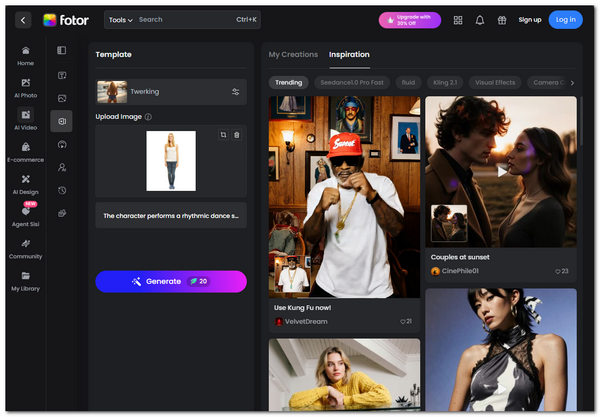Click the info icon beside Upload image
Image resolution: width=600 pixels, height=417 pixels.
148,117
